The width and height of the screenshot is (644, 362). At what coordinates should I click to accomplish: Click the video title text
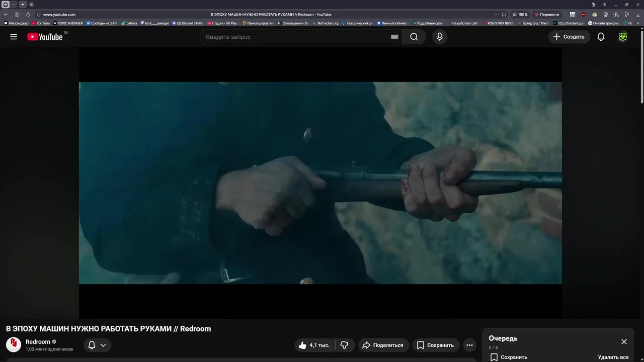pyautogui.click(x=108, y=329)
